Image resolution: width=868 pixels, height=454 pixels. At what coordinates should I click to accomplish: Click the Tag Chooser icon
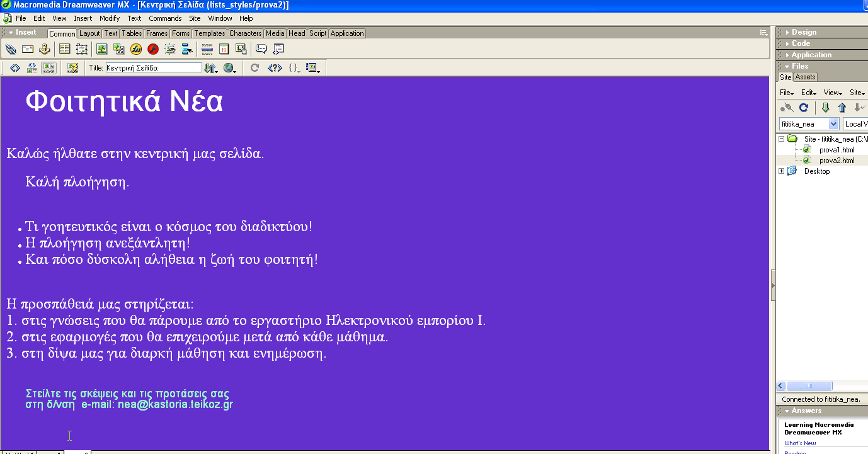(x=278, y=48)
